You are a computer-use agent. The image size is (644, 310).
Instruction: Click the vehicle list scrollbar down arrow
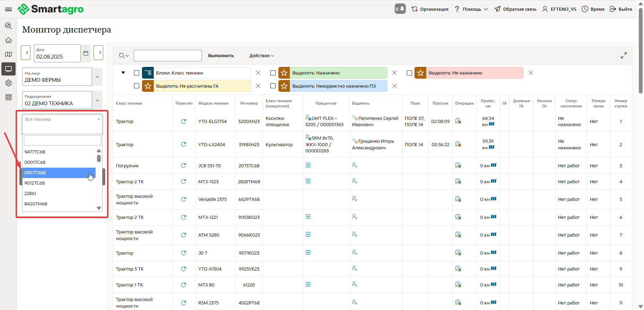99,208
